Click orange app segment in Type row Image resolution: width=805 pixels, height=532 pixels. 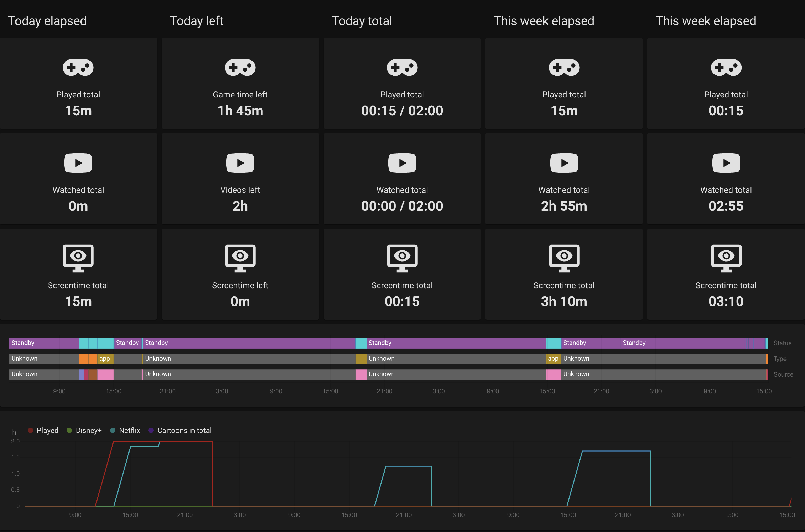(105, 359)
